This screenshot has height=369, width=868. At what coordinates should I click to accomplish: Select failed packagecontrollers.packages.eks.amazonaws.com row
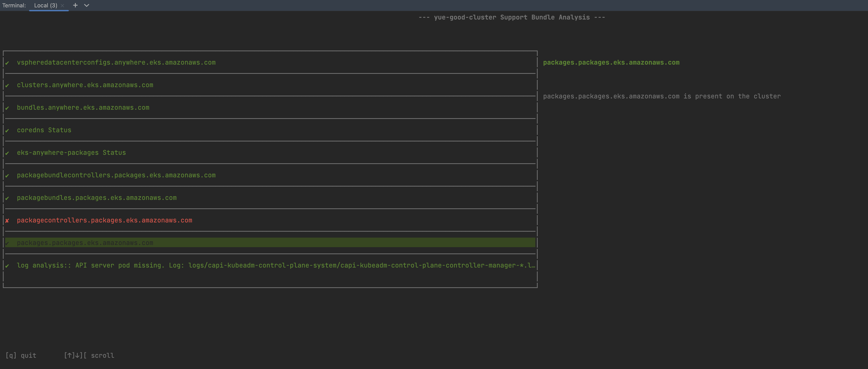[104, 220]
